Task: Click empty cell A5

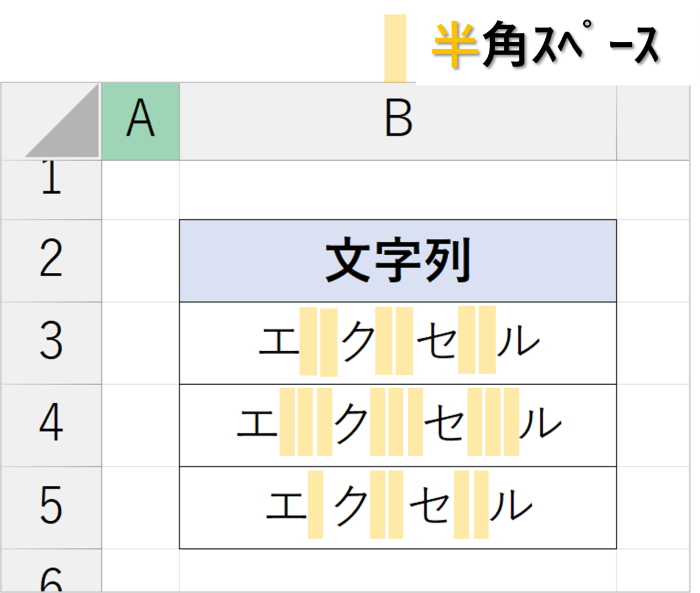Action: (x=141, y=507)
